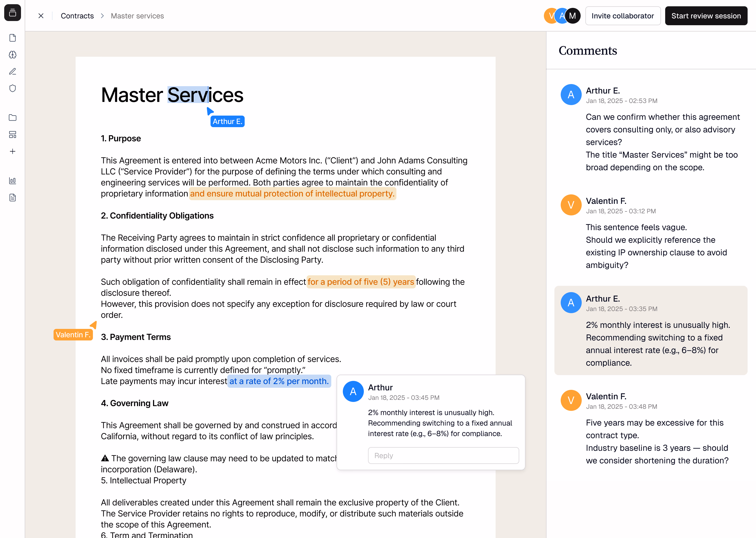Open Valentin's comment about the vague sentence
This screenshot has width=756, height=538.
point(651,232)
